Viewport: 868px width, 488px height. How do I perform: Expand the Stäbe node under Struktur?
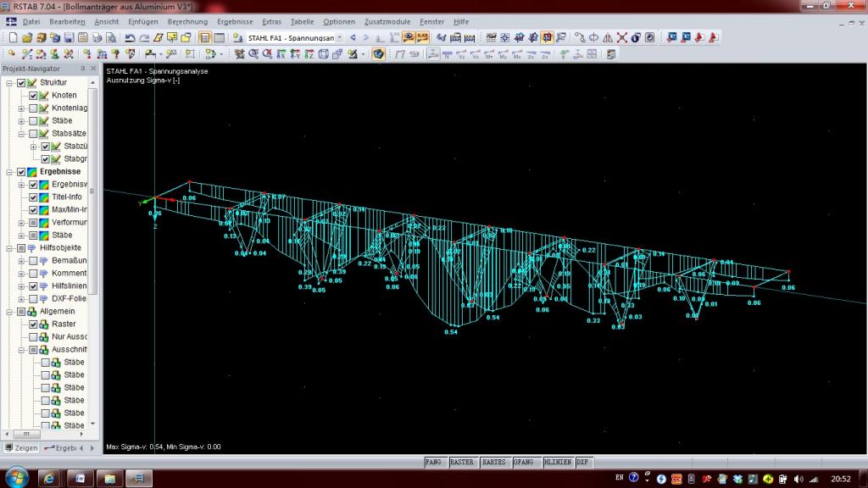(21, 121)
